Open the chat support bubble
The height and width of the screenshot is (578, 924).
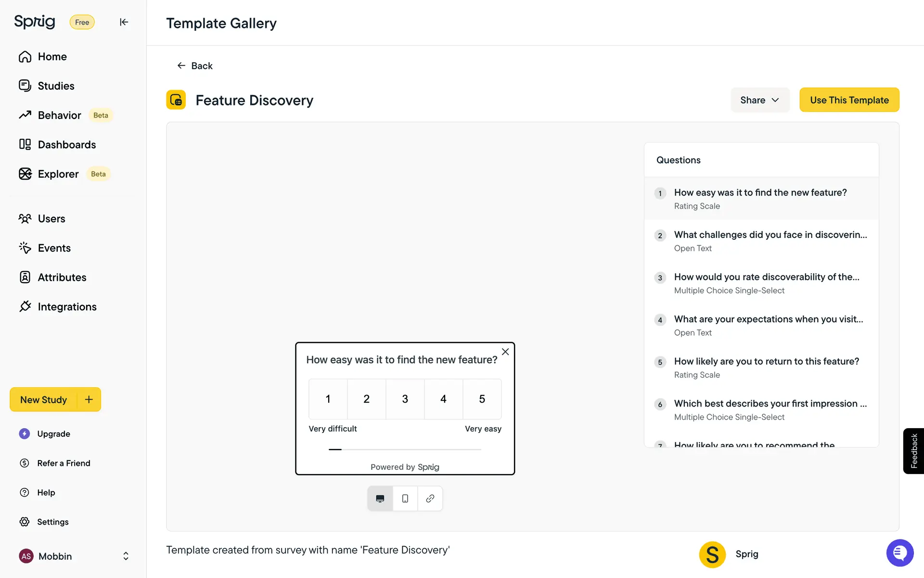point(899,553)
